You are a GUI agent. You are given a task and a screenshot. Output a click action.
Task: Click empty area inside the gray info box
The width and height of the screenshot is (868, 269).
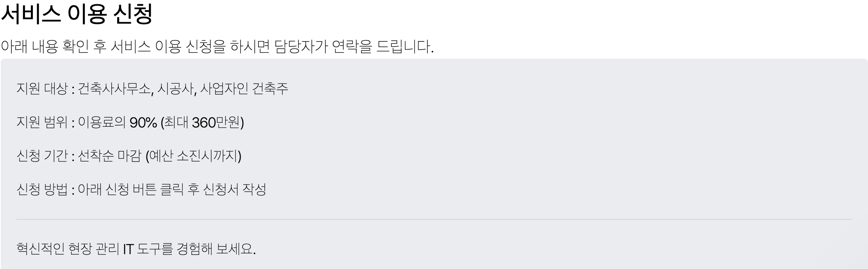point(547,156)
